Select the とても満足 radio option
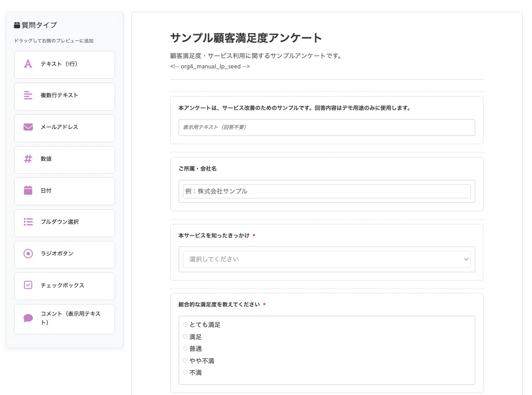The height and width of the screenshot is (395, 532). click(185, 325)
